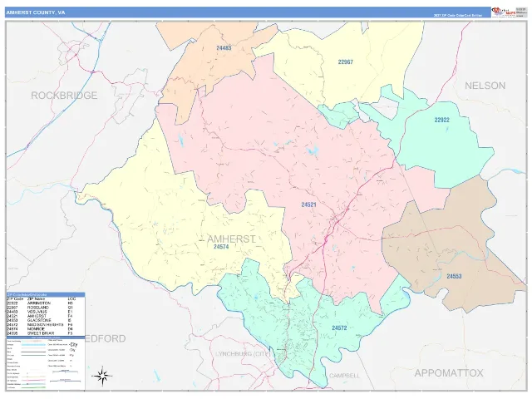Screen dimensions: 532x399
Task: Click the AMHERST row in ZIP index
Action: 41,316
